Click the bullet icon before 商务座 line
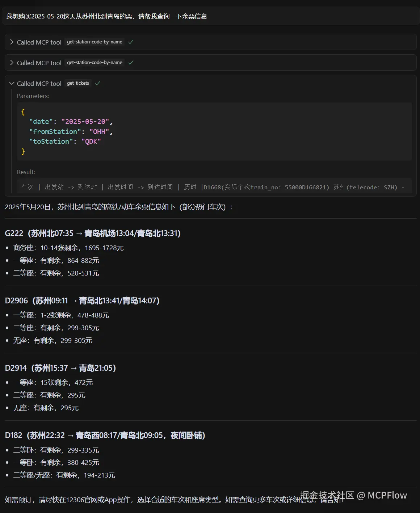Screen dimensions: 420x513 click(x=8, y=248)
